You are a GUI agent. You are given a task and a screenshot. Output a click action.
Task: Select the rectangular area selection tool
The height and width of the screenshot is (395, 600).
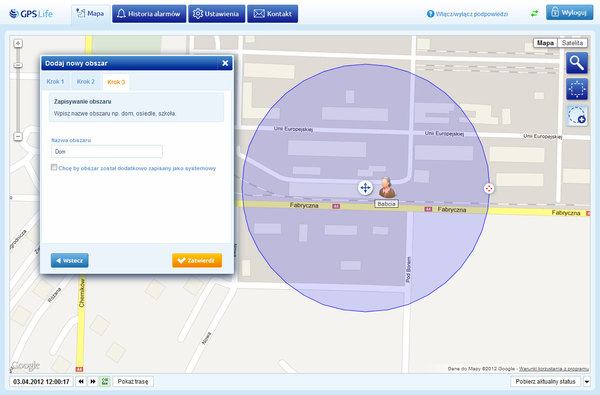(x=577, y=89)
